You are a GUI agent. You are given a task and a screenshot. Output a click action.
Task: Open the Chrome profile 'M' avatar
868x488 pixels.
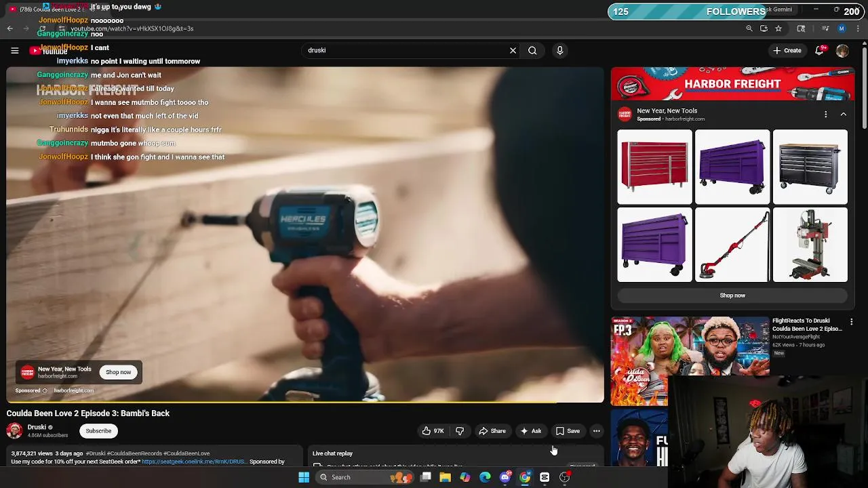click(842, 28)
